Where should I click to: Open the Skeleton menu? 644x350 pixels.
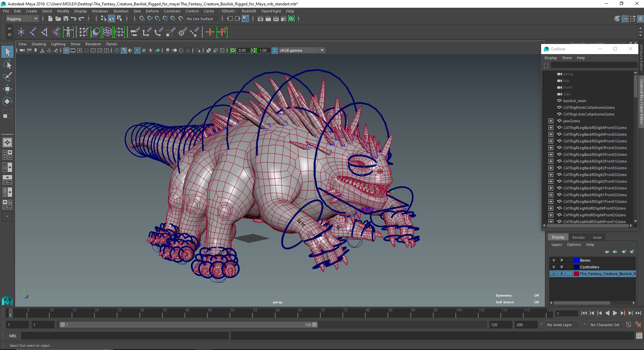pyautogui.click(x=121, y=11)
